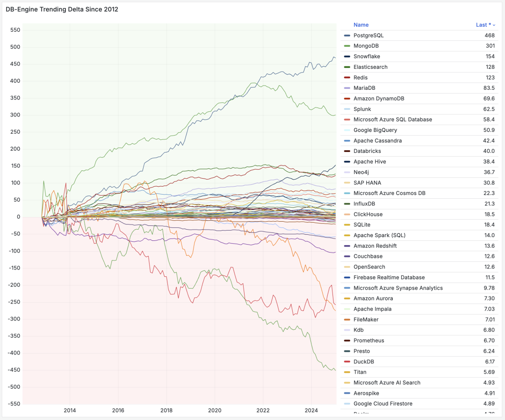
Task: Click the Redis series color marker
Action: click(347, 78)
